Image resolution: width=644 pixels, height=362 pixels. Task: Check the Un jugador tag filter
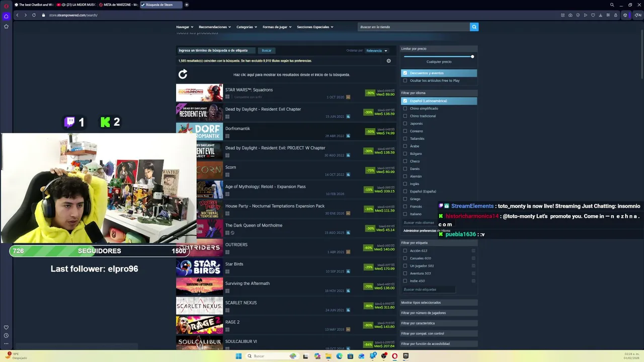point(405,265)
